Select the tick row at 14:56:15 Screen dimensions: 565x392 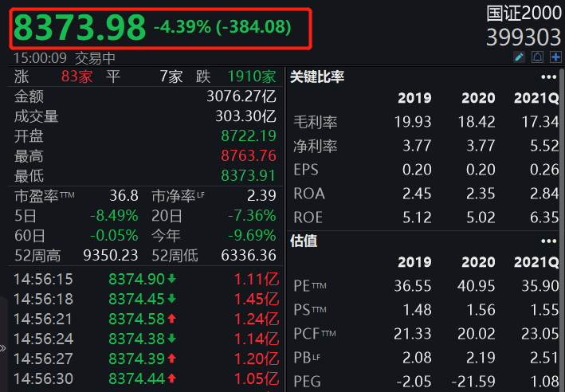click(x=147, y=279)
